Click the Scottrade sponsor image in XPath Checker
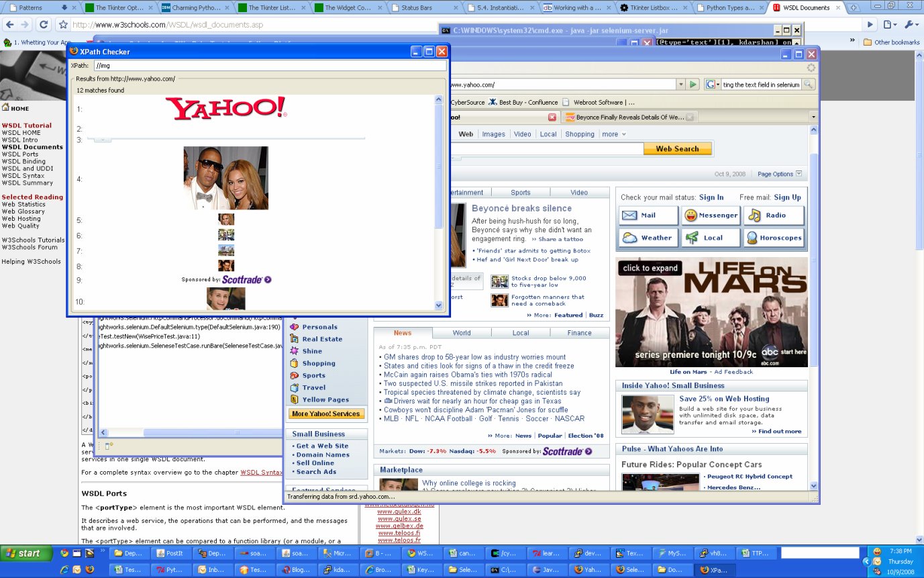924x578 pixels. [226, 279]
